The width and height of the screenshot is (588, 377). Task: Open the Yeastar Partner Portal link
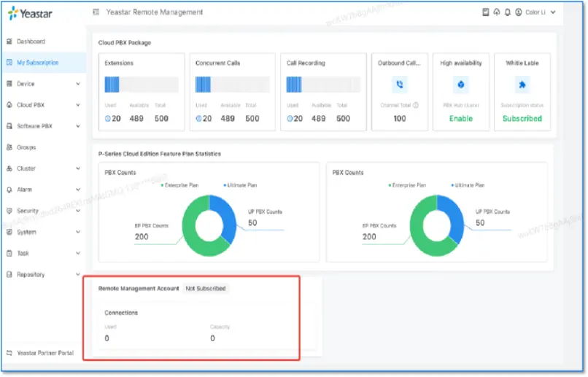click(45, 353)
